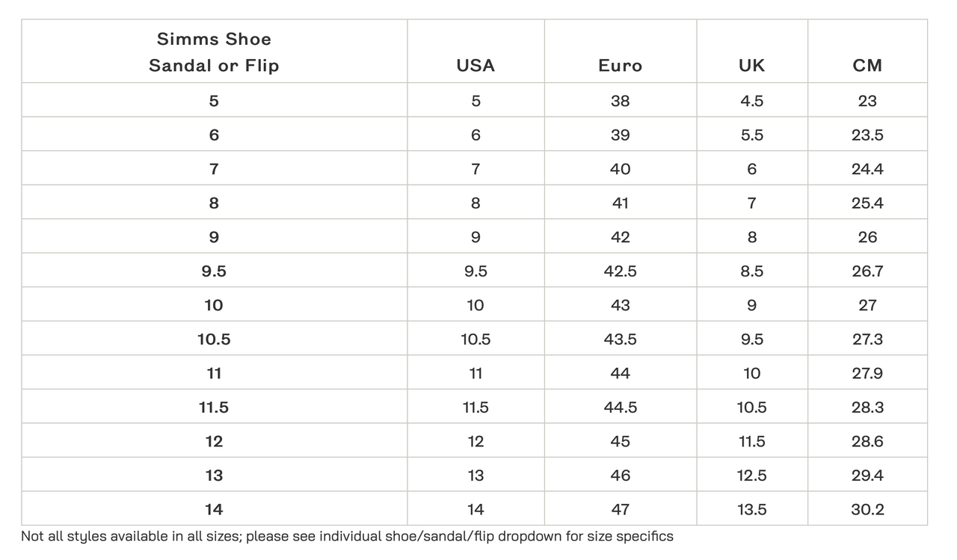This screenshot has width=957, height=560.
Task: Click the UK size 4.5 cell
Action: tap(751, 101)
